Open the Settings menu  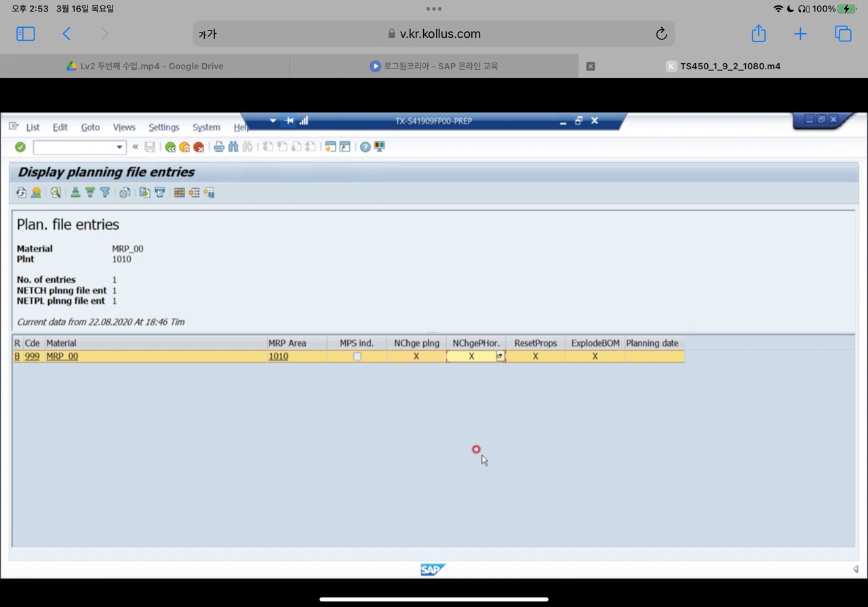coord(164,127)
